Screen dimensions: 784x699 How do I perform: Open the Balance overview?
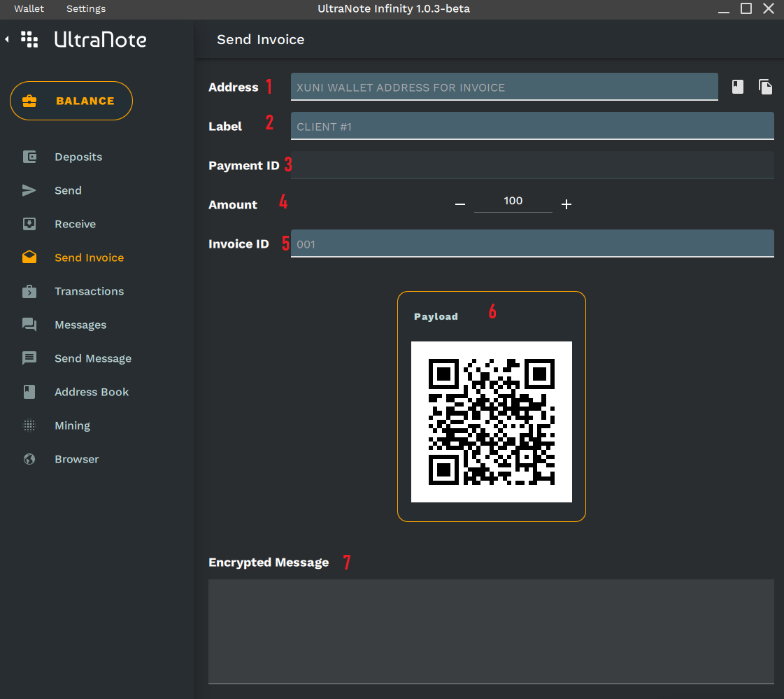(x=71, y=101)
